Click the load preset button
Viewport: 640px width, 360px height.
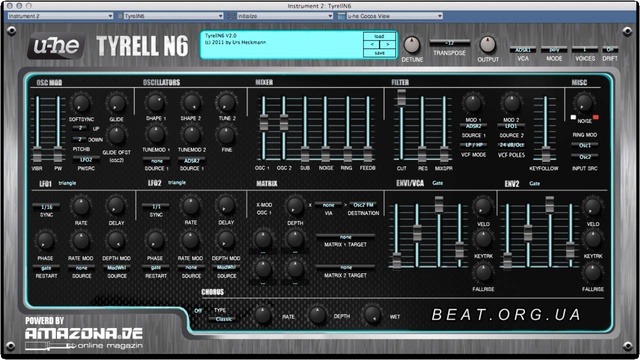pyautogui.click(x=379, y=36)
